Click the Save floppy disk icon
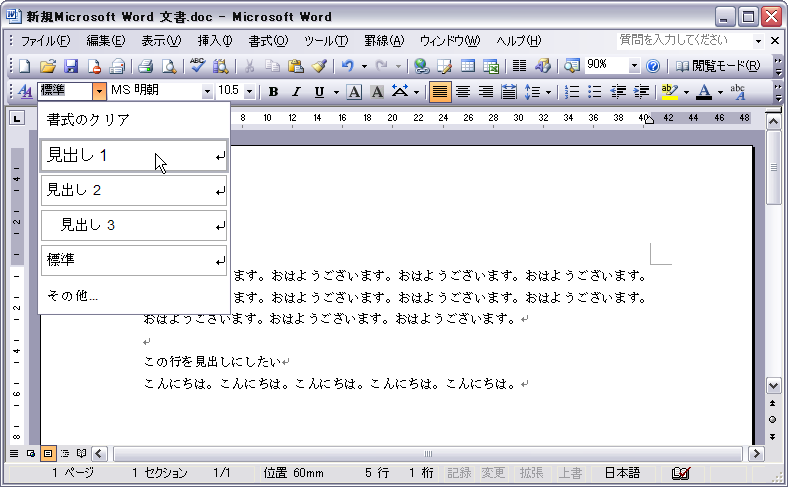This screenshot has width=788, height=487. coord(71,66)
